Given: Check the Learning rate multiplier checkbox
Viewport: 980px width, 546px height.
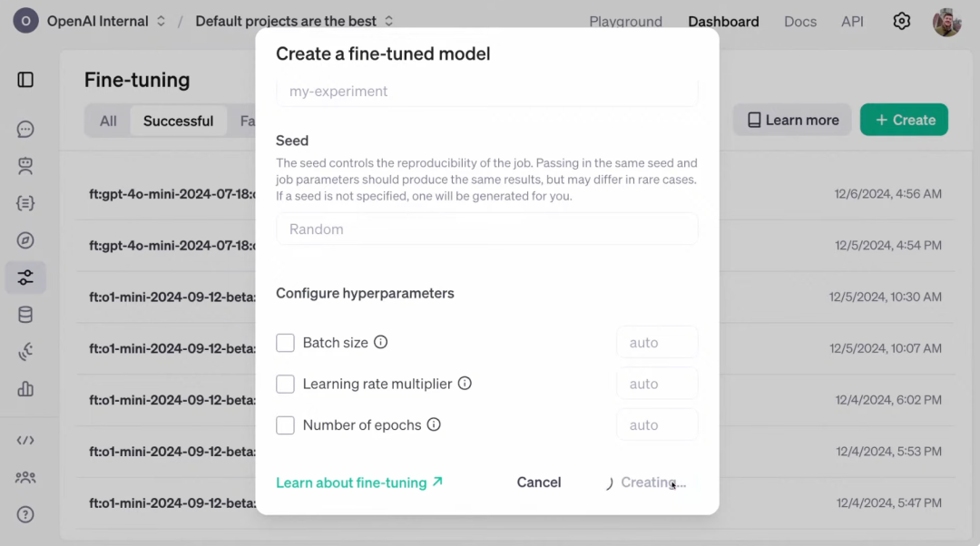Looking at the screenshot, I should pos(285,384).
